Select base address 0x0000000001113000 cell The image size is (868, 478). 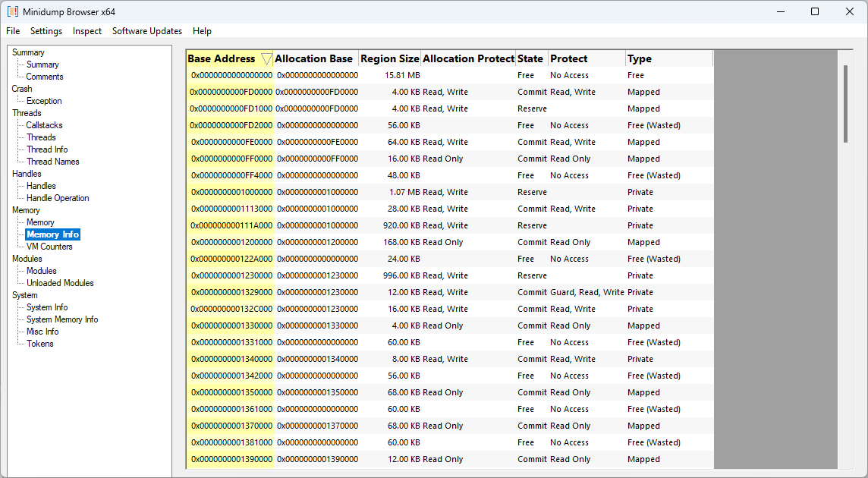[231, 209]
